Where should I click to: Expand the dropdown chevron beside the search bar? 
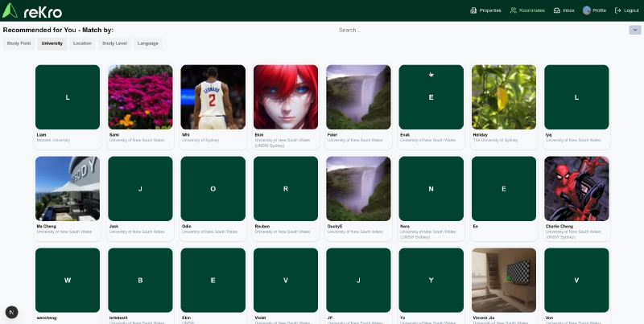pyautogui.click(x=635, y=30)
